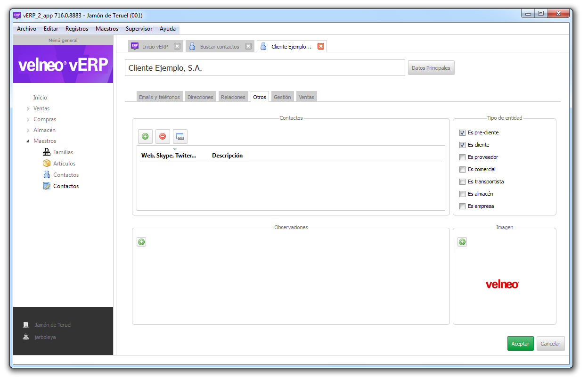Uncheck Es cliente checkbox

463,145
